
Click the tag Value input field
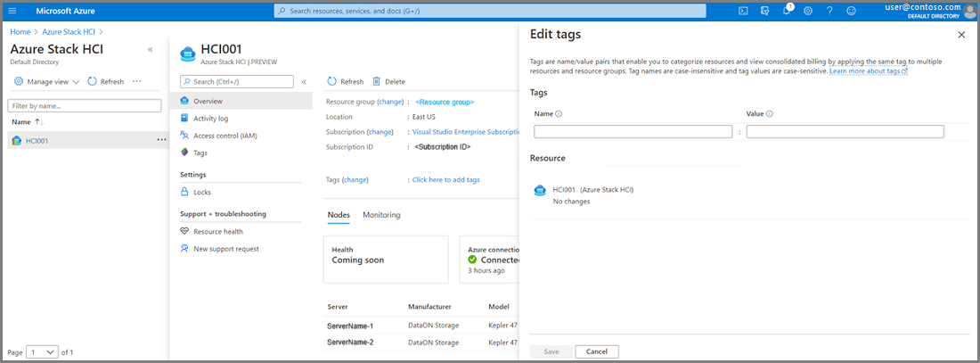pyautogui.click(x=845, y=131)
